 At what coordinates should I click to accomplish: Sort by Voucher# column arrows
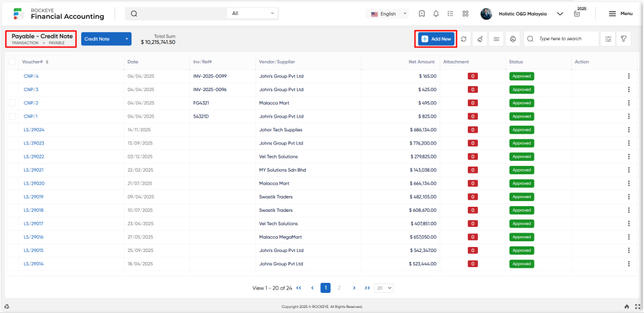pyautogui.click(x=47, y=62)
